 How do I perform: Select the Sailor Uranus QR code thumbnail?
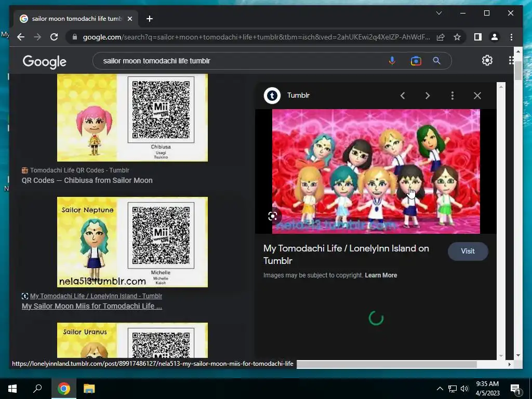(x=132, y=340)
